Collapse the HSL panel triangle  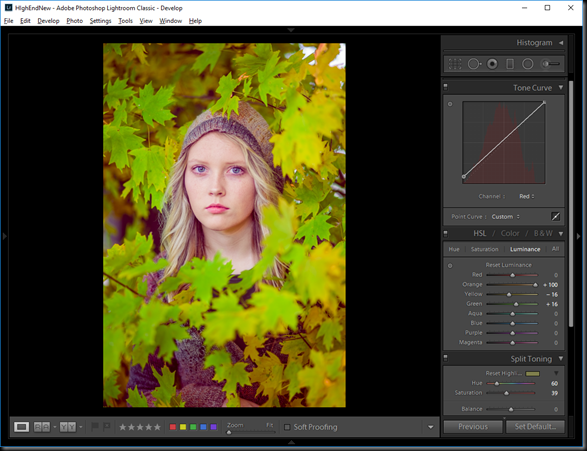tap(561, 234)
